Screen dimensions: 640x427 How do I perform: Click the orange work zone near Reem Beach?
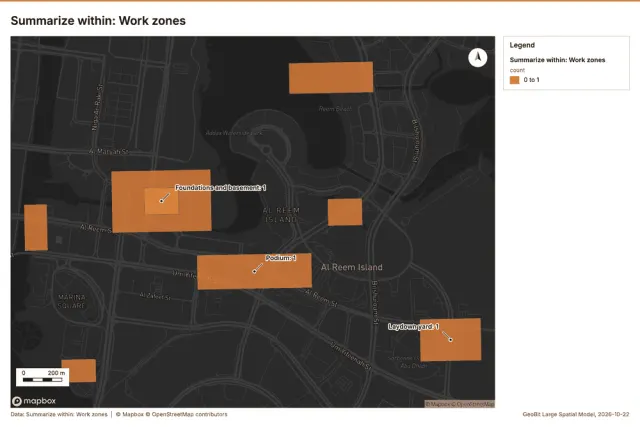(331, 78)
